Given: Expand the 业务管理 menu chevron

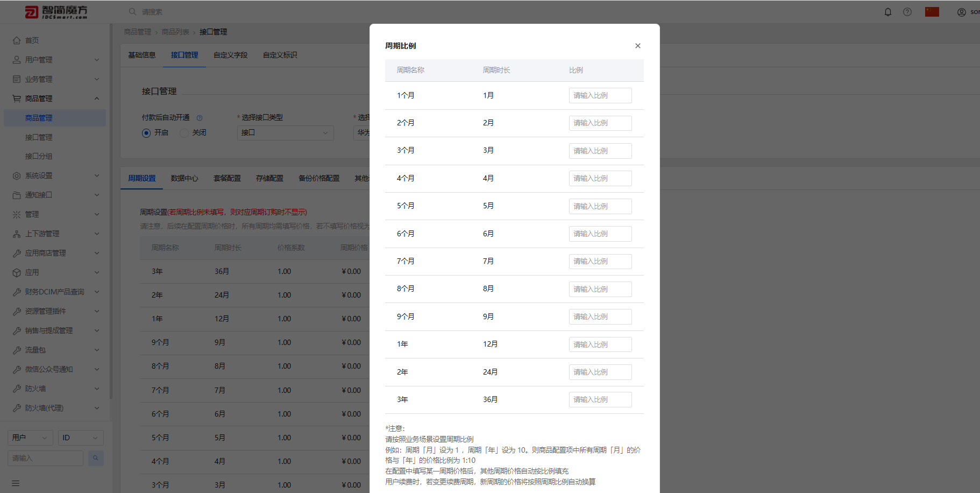Looking at the screenshot, I should (x=97, y=79).
